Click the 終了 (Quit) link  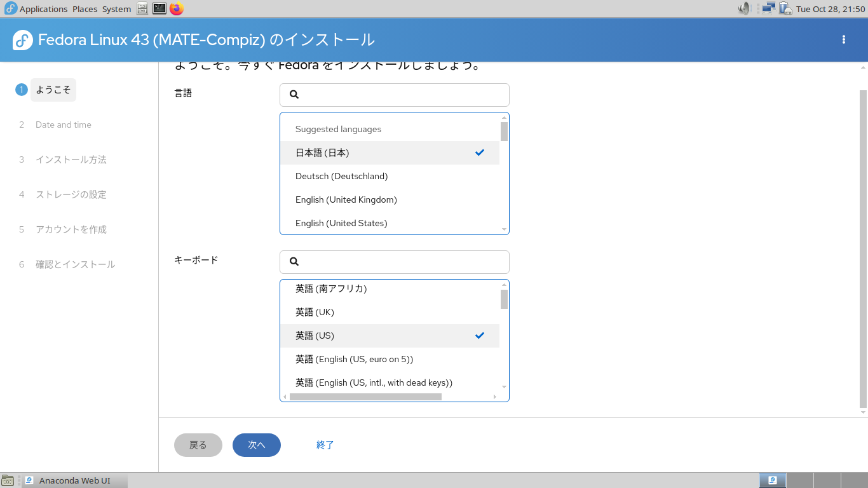[325, 445]
